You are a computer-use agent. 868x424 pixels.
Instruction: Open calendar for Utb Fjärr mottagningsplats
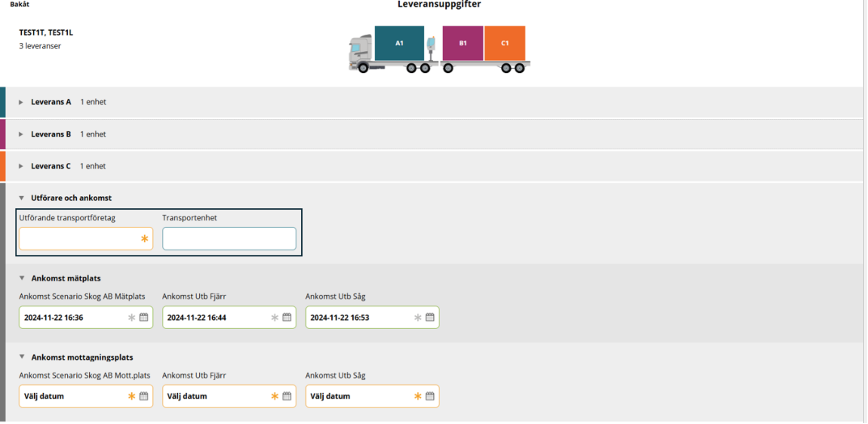coord(287,396)
